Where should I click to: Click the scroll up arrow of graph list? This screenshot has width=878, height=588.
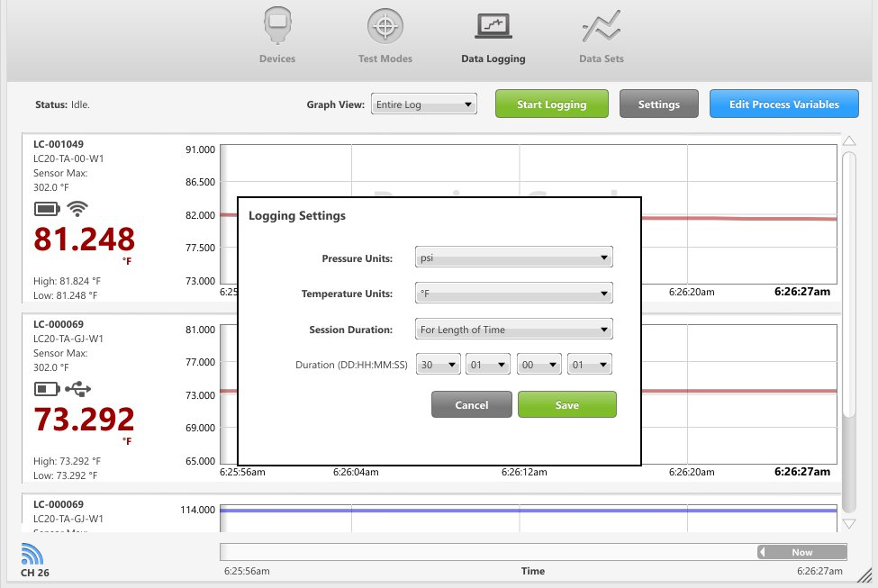point(849,140)
